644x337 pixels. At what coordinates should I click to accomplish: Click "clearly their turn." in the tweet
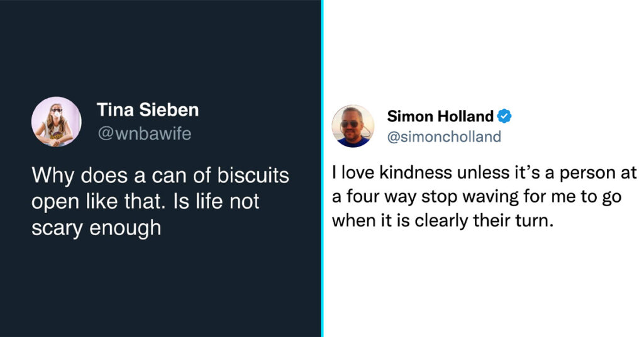484,221
